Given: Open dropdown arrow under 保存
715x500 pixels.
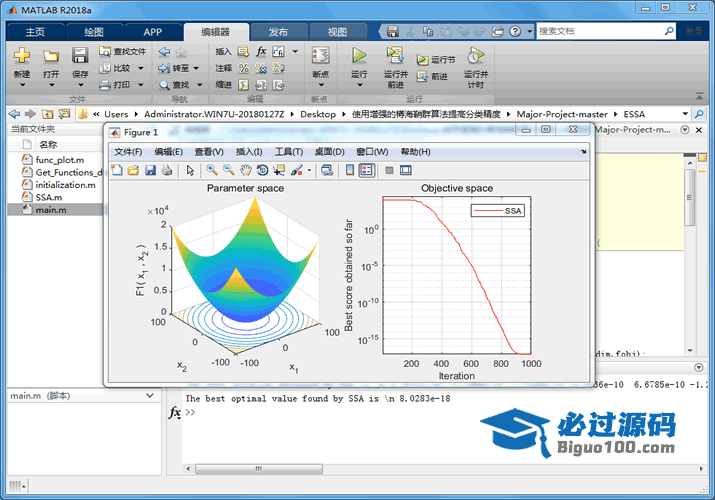Looking at the screenshot, I should coord(80,85).
